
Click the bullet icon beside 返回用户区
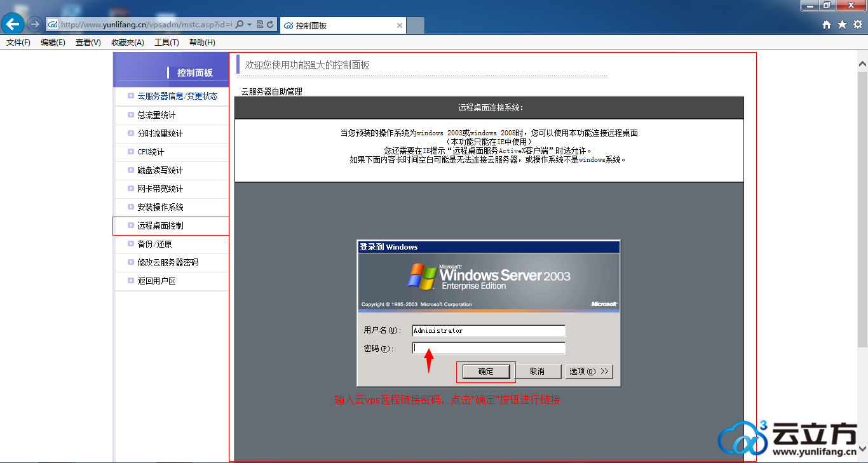click(x=130, y=281)
